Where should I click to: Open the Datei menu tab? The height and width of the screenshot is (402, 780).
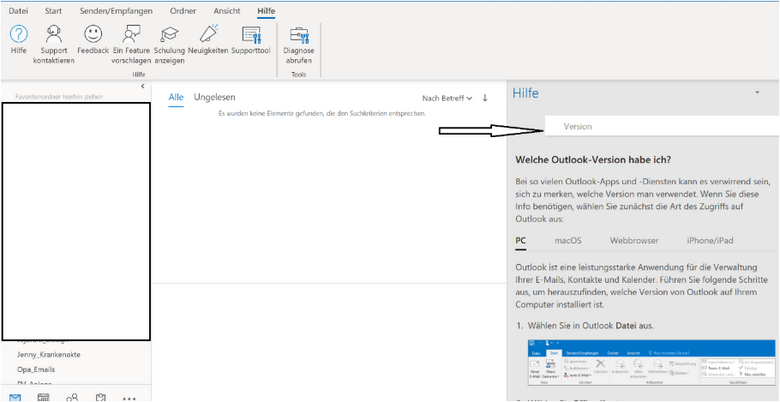(x=18, y=10)
